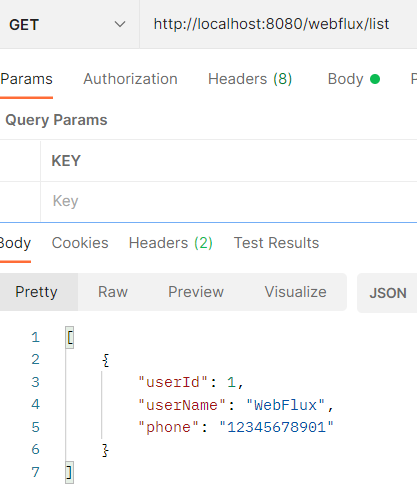Open the JSON format dropdown
Viewport: 417px width, 488px height.
(x=387, y=293)
